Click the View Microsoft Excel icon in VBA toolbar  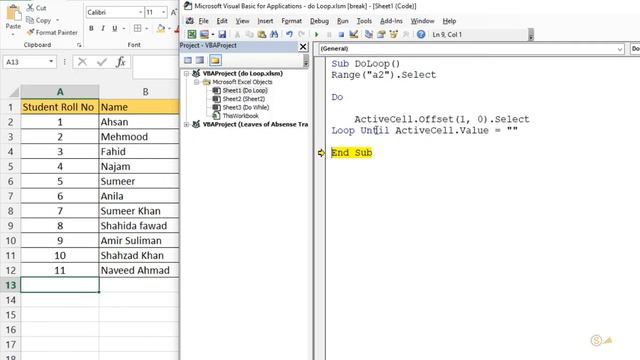click(x=192, y=35)
